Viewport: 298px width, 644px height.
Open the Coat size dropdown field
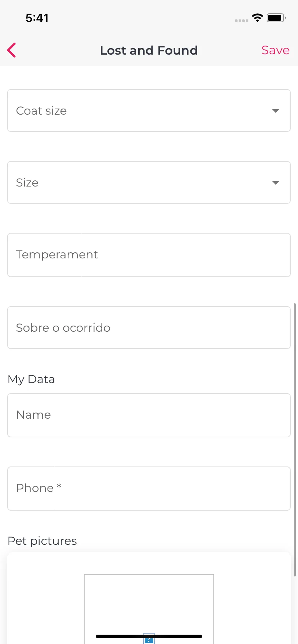coord(149,111)
